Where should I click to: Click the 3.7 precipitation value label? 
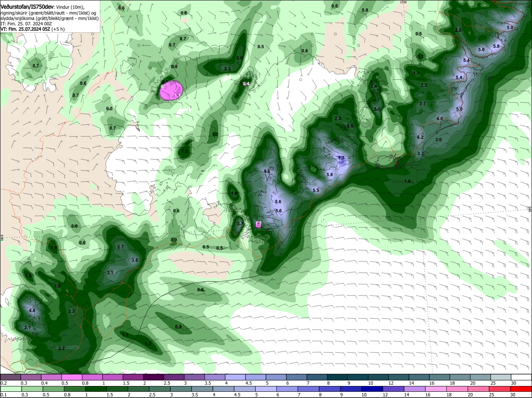[x=240, y=224]
